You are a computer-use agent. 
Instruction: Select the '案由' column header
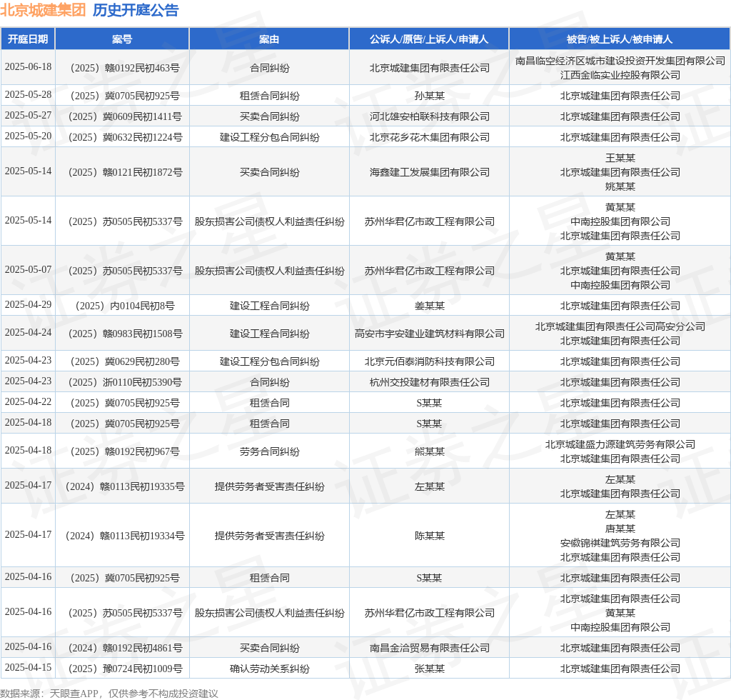pyautogui.click(x=269, y=39)
